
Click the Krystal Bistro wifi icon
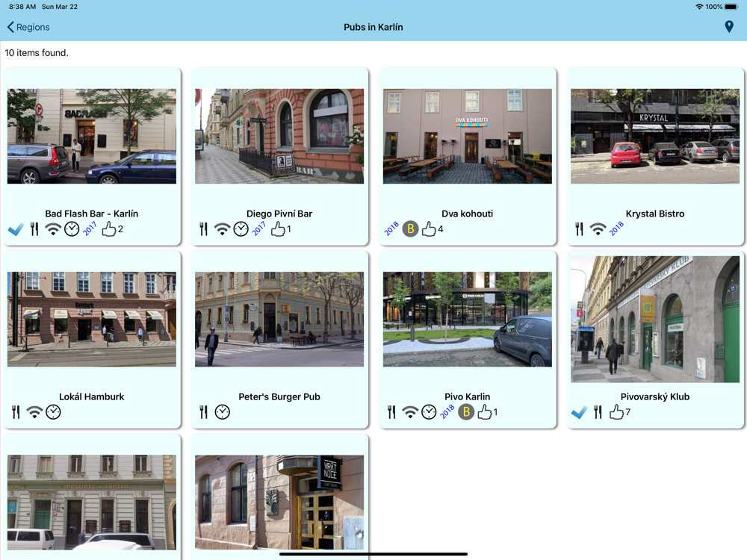click(598, 229)
